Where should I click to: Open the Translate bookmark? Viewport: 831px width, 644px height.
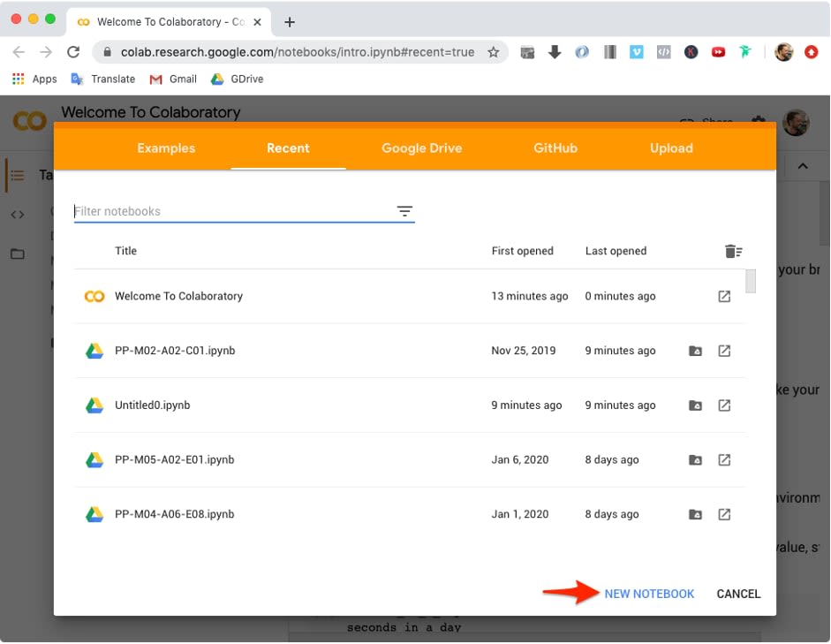coord(103,79)
